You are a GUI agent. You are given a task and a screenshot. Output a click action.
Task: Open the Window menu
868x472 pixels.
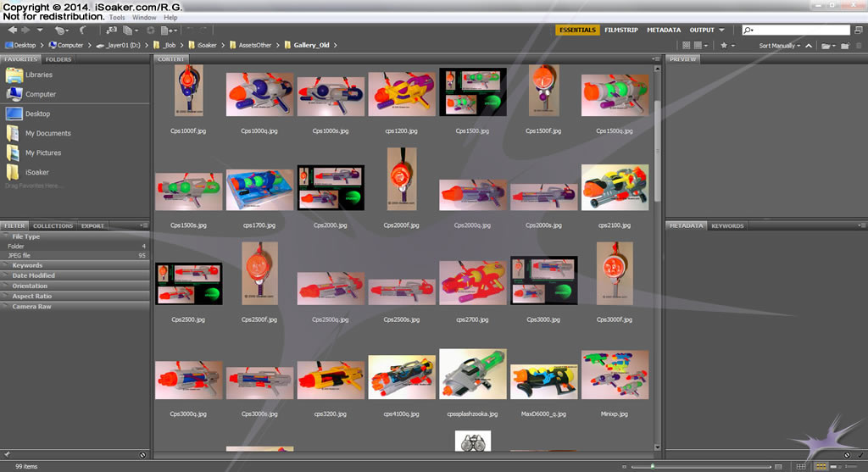144,18
